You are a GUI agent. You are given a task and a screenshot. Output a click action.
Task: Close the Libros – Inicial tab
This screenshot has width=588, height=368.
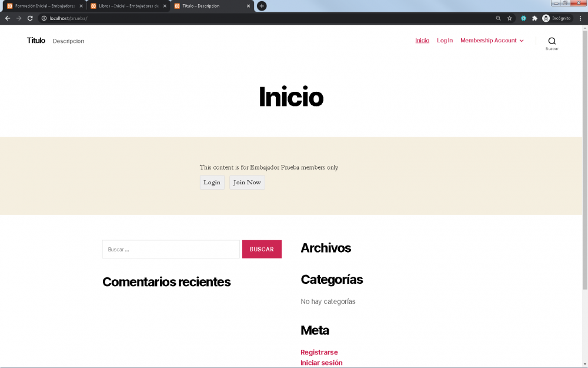coord(165,6)
